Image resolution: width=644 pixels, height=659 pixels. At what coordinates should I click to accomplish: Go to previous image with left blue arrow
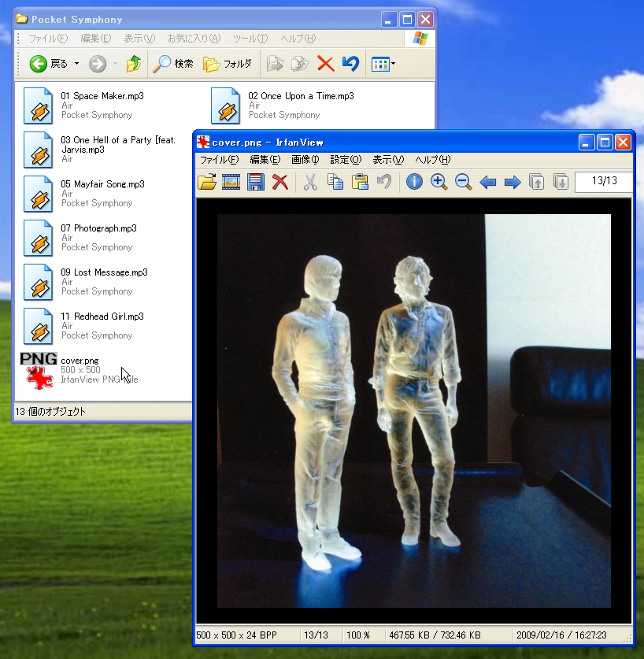pos(488,182)
